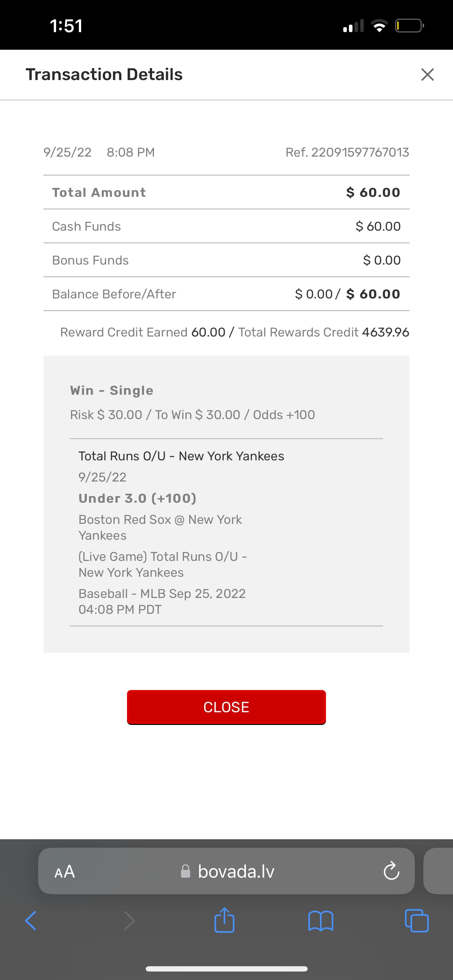
Task: Reload the page with the refresh icon
Action: pos(391,871)
